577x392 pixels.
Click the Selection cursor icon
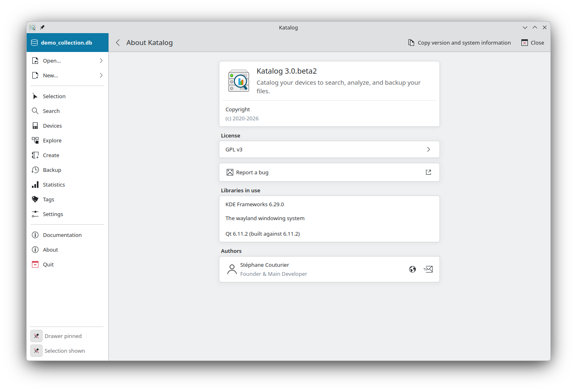(35, 96)
